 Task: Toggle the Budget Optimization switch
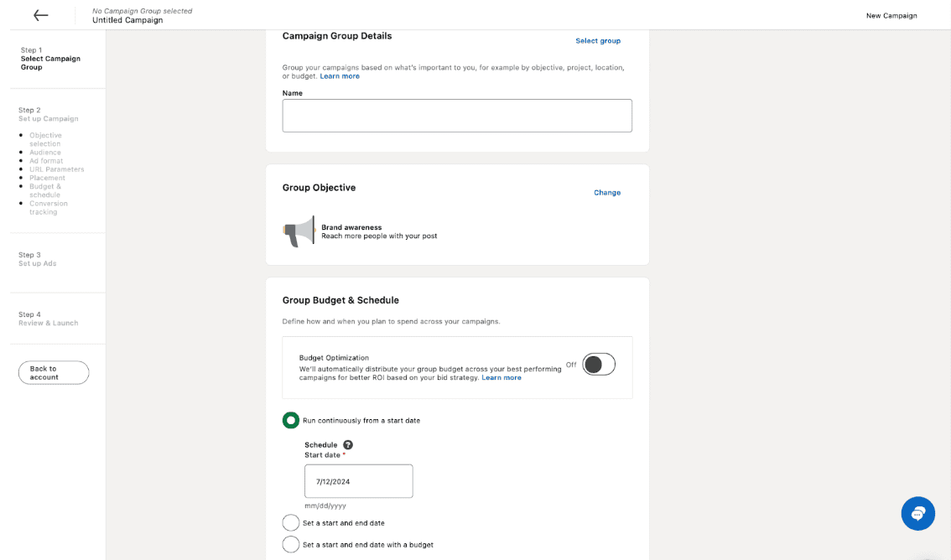pos(599,364)
